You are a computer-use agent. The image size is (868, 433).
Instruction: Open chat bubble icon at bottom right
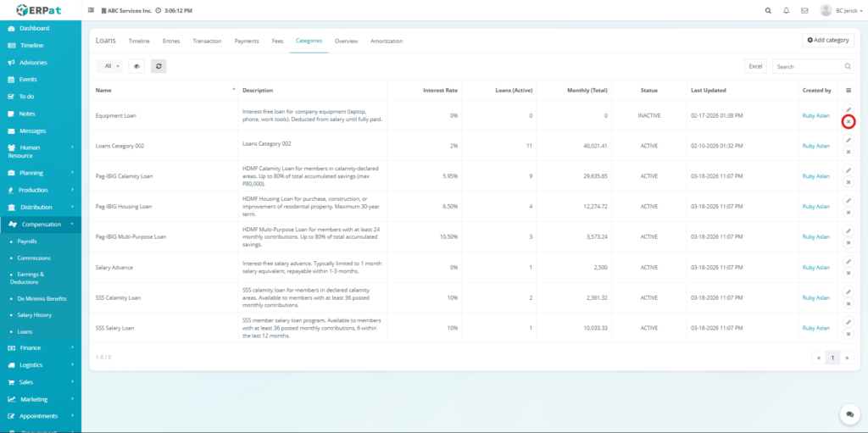click(849, 414)
